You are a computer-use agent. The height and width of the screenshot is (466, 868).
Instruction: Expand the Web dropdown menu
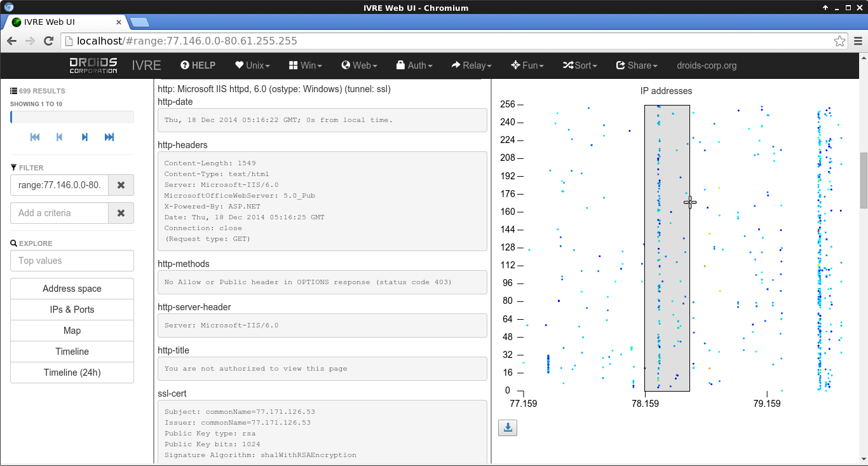tap(360, 65)
